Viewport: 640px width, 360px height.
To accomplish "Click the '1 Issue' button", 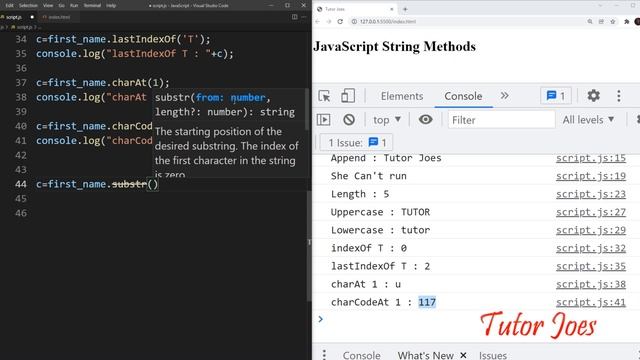I will click(356, 142).
